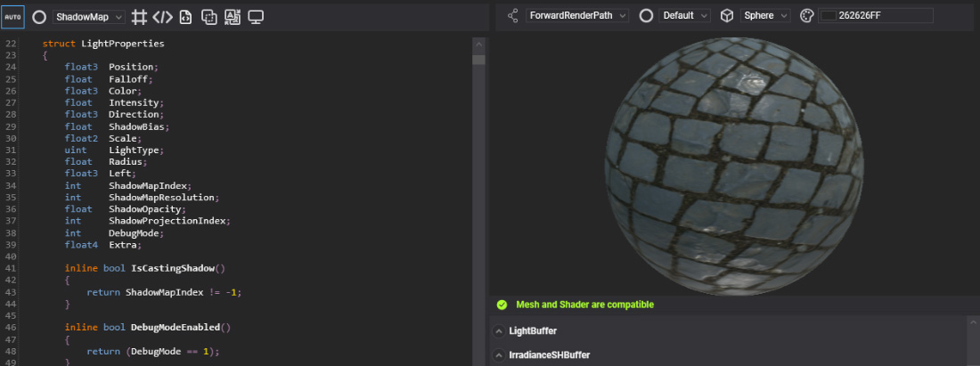980x366 pixels.
Task: Click the color palette icon
Action: (x=807, y=16)
